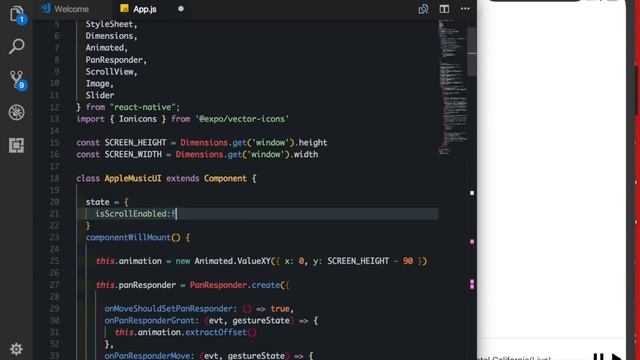
Task: Click 'onPanResponderMove' on line 33
Action: pyautogui.click(x=147, y=356)
